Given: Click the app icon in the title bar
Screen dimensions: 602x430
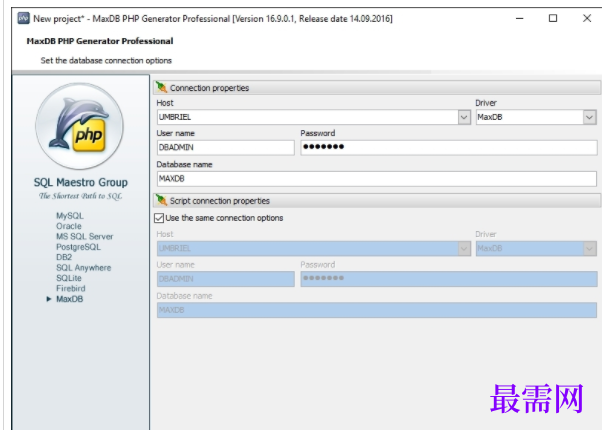Looking at the screenshot, I should 23,18.
